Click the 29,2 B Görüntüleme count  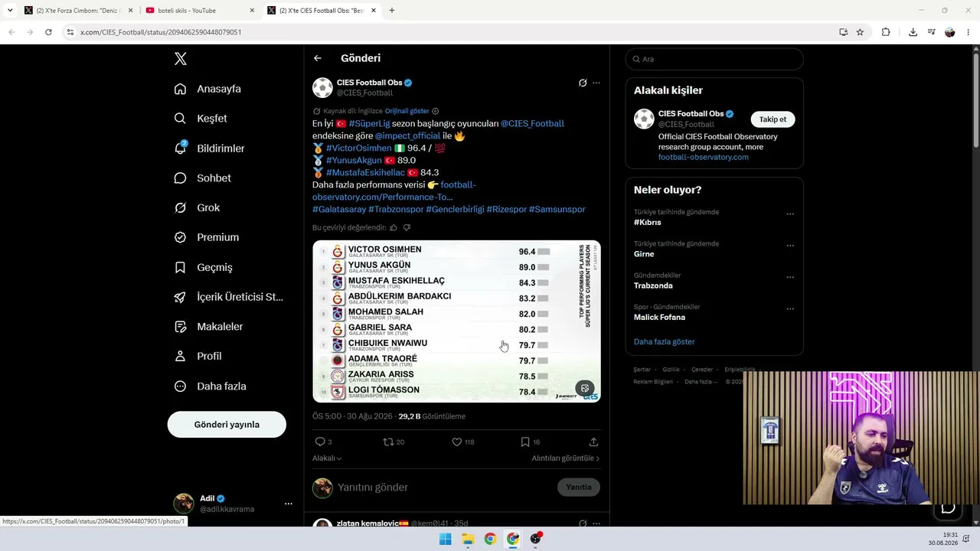point(432,416)
